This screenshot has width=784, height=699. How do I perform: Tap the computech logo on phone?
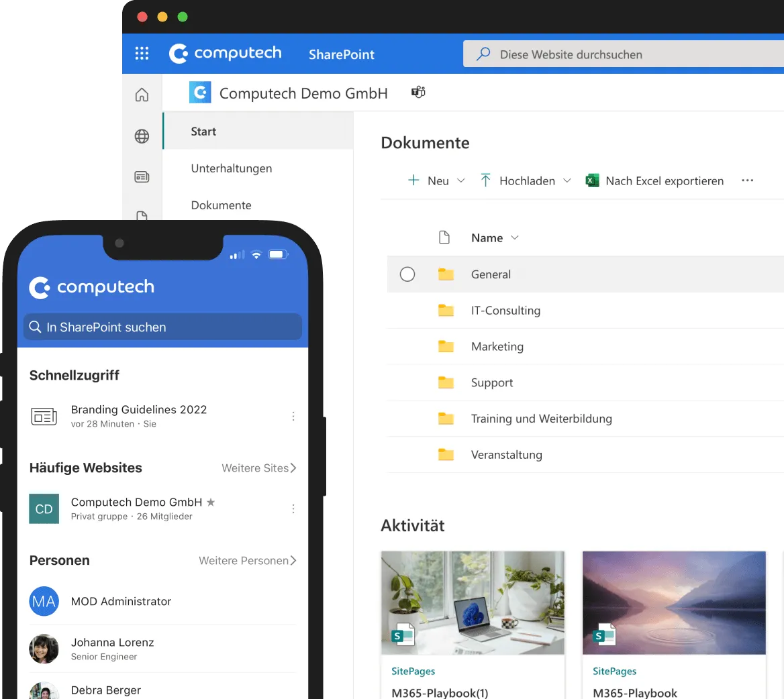click(91, 287)
